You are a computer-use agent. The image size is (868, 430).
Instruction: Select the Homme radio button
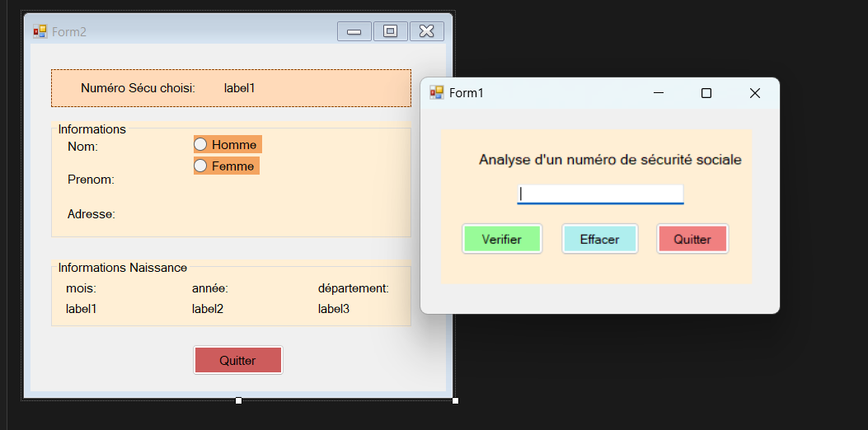coord(200,145)
